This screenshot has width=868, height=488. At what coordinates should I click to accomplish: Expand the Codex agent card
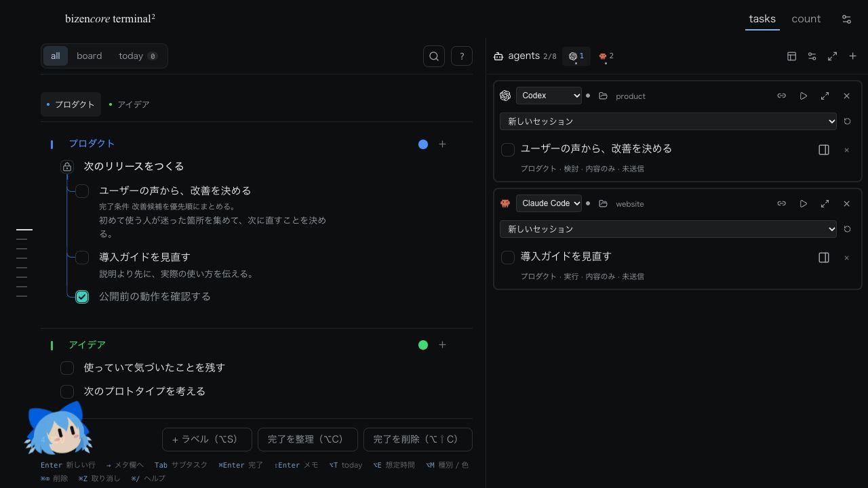point(825,96)
